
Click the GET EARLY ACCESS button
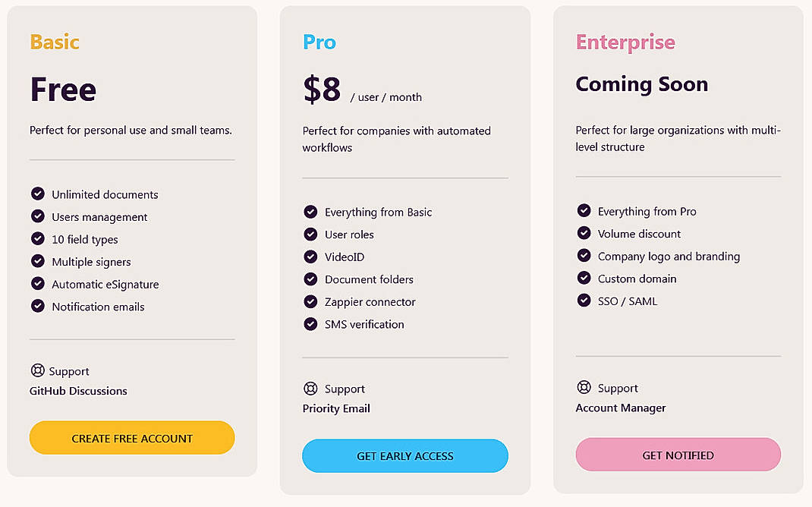(x=404, y=456)
